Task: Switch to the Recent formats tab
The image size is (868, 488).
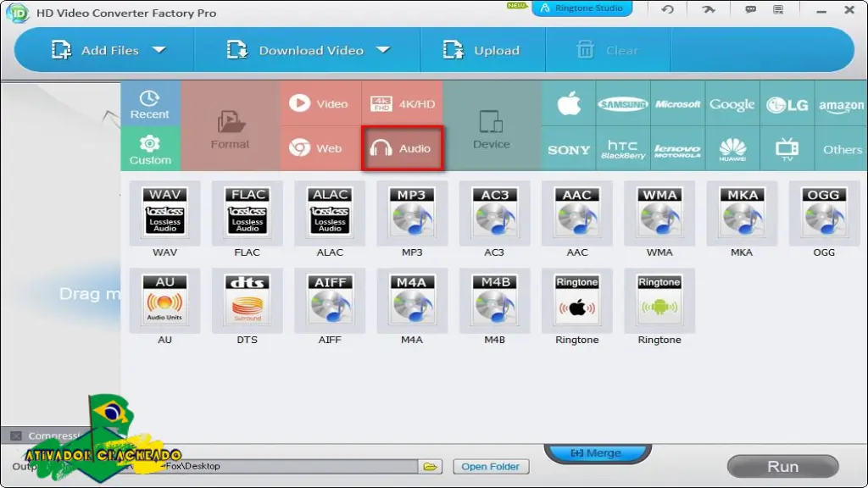Action: pyautogui.click(x=150, y=104)
